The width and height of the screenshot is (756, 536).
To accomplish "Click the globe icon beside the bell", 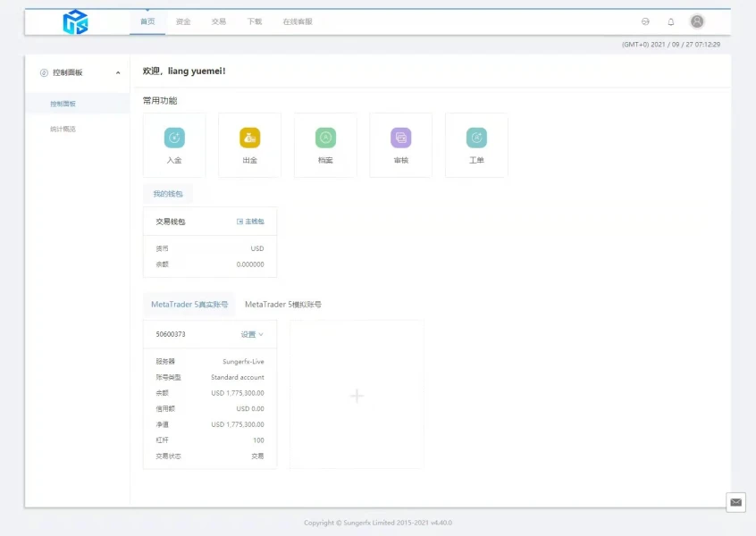I will [645, 21].
